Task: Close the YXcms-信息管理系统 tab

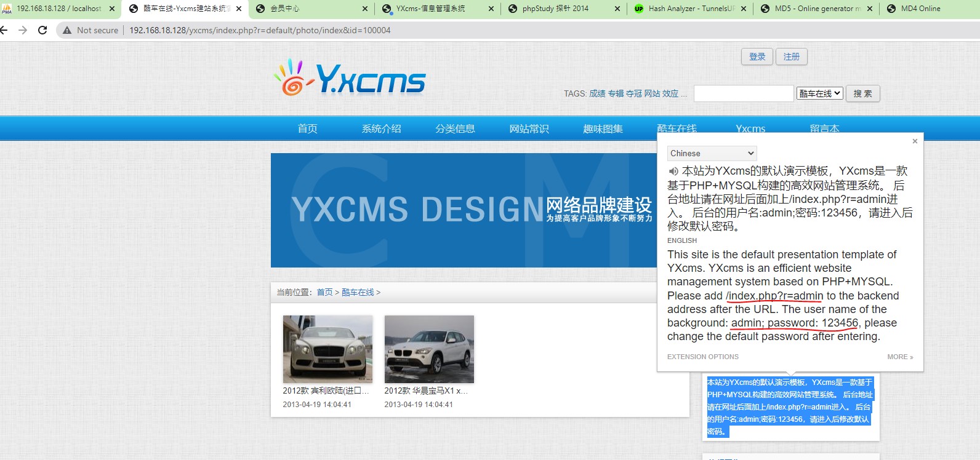Action: (491, 9)
